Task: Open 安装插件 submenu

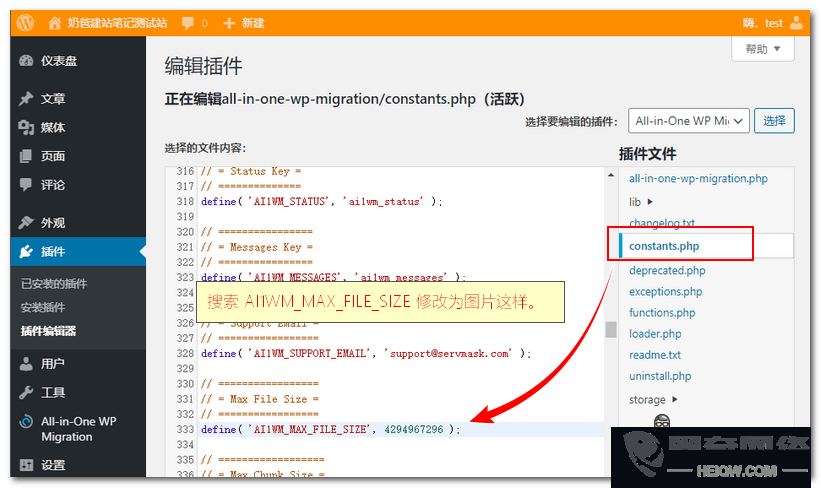Action: [43, 307]
